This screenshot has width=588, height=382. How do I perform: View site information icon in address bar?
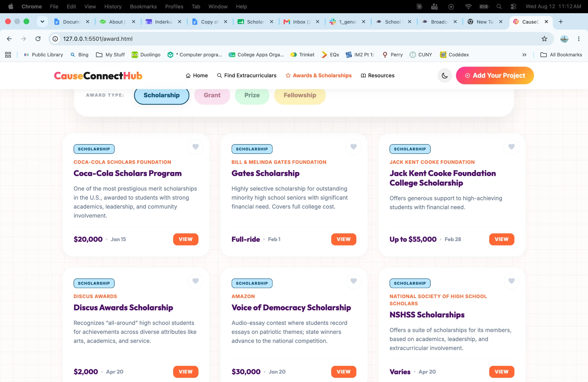pos(55,39)
